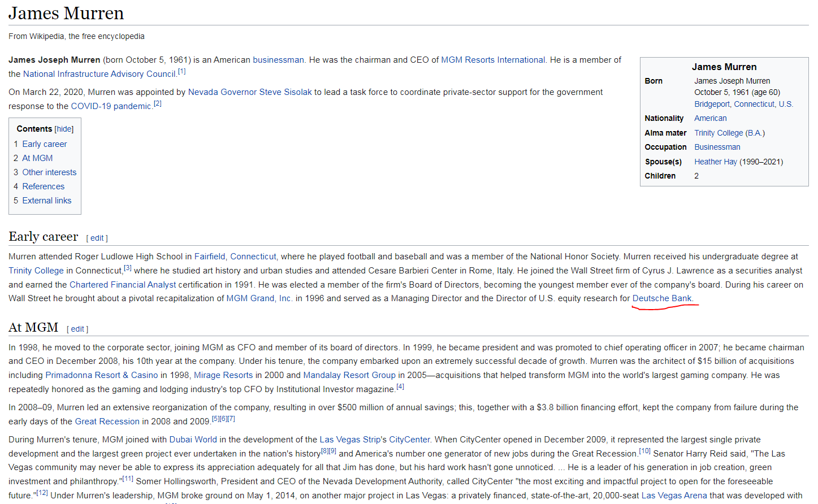This screenshot has width=818, height=504.
Task: Select the At MGM section heading
Action: coord(33,327)
